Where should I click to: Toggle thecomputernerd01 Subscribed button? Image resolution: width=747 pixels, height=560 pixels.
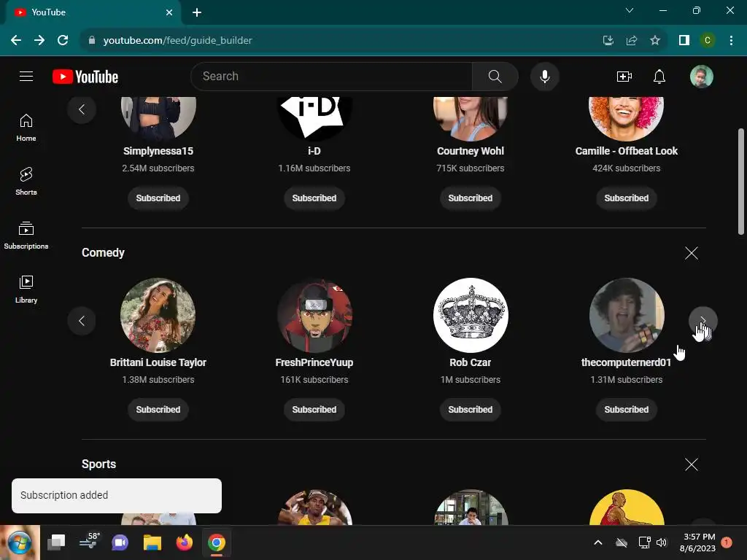click(627, 410)
